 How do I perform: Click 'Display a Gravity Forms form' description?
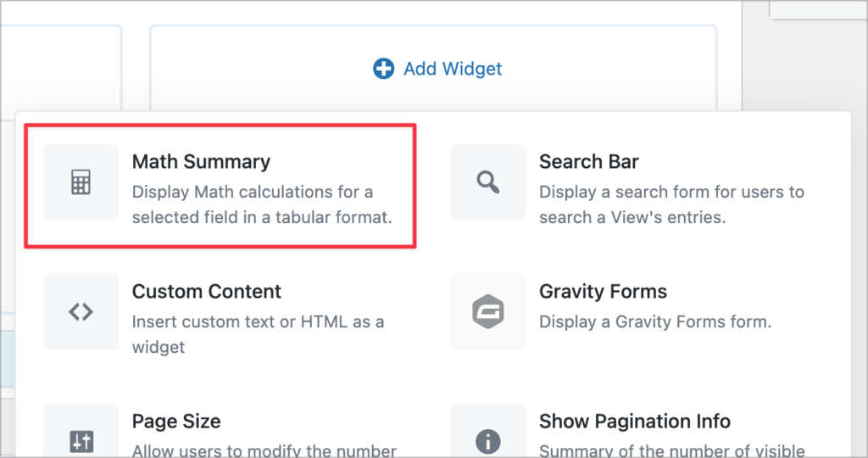[x=654, y=322]
